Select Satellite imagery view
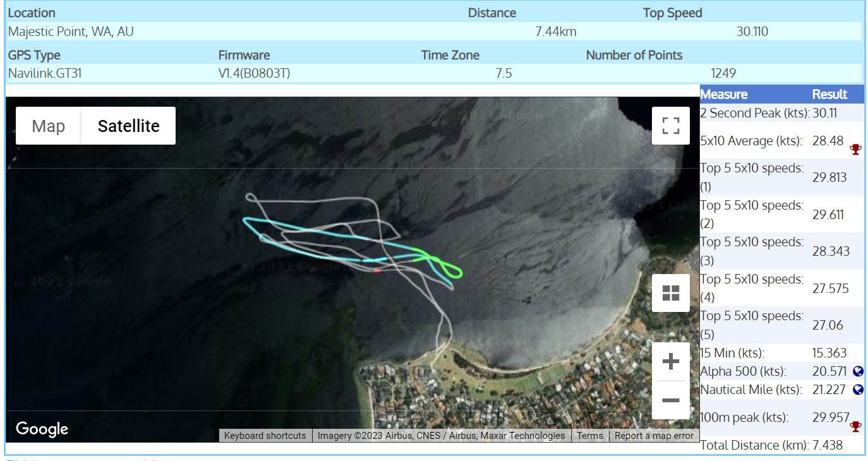This screenshot has width=868, height=461. point(128,126)
